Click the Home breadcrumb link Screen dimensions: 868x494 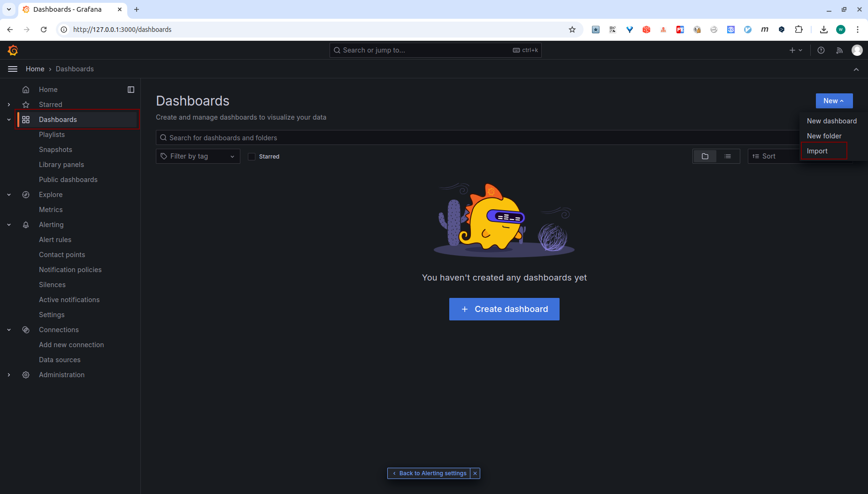35,69
